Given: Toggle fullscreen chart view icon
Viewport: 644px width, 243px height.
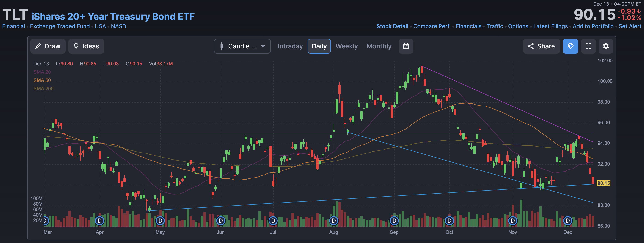Looking at the screenshot, I should point(588,46).
